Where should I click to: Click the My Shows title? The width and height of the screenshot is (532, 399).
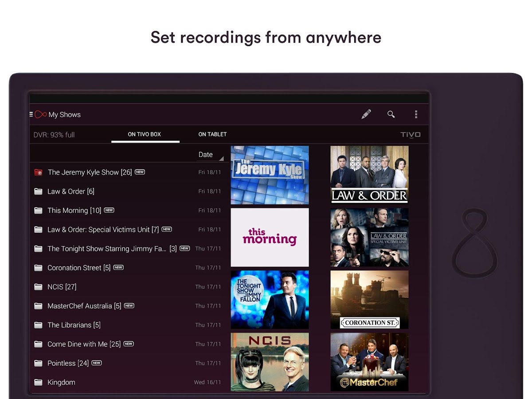coord(65,114)
